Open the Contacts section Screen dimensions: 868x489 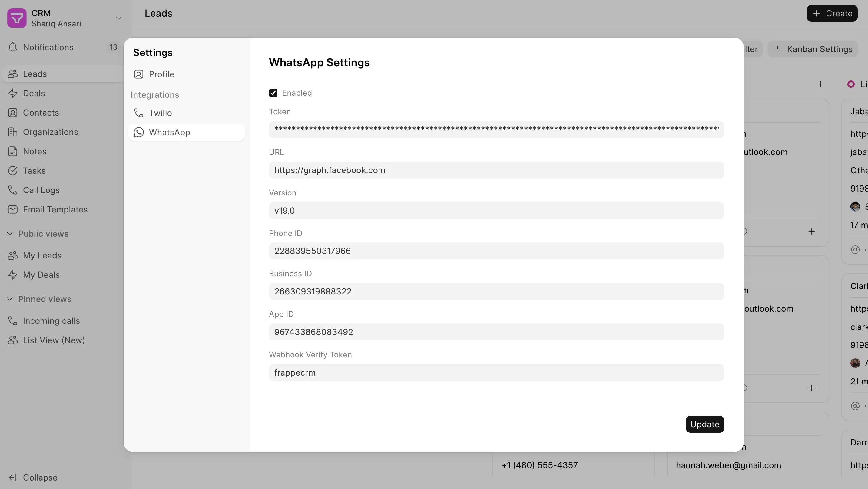point(41,113)
